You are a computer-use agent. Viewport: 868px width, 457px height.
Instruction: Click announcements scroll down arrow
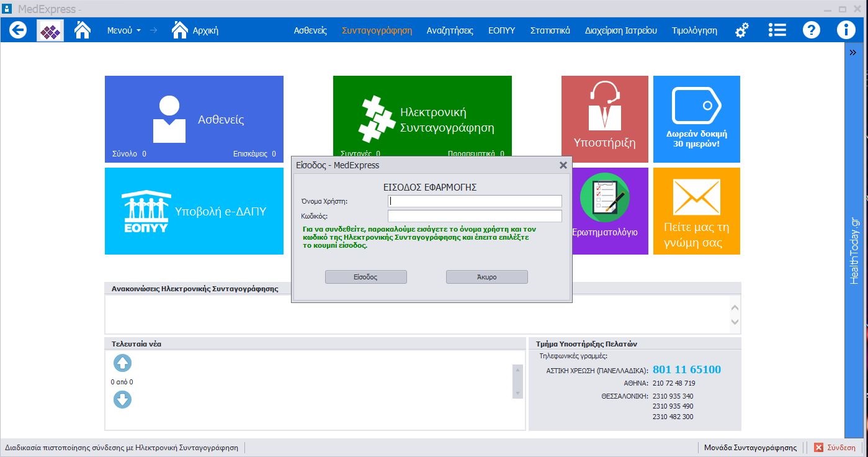(x=735, y=322)
